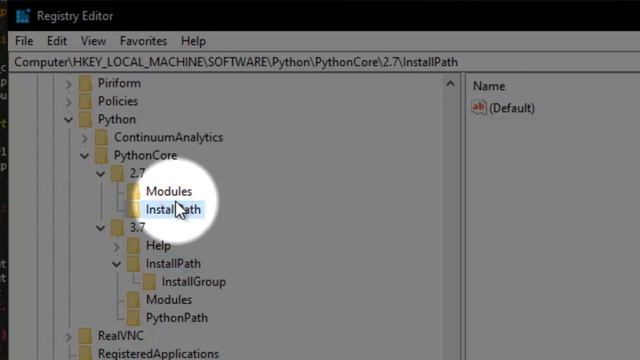This screenshot has width=640, height=360.
Task: Click the (Default) string value icon
Action: pos(479,108)
